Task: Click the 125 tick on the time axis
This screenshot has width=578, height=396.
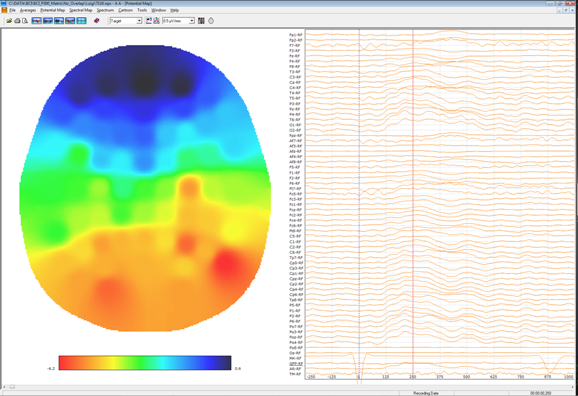Action: (386, 377)
